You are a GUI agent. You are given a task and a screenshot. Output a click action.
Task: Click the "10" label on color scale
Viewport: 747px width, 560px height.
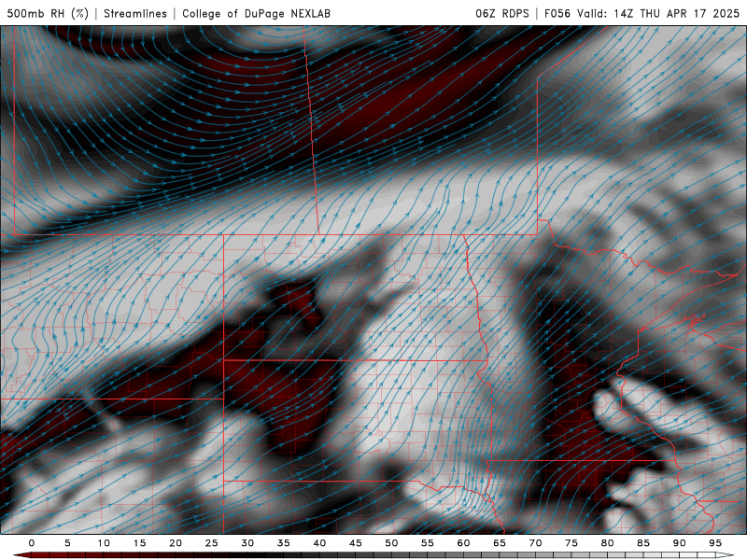104,543
